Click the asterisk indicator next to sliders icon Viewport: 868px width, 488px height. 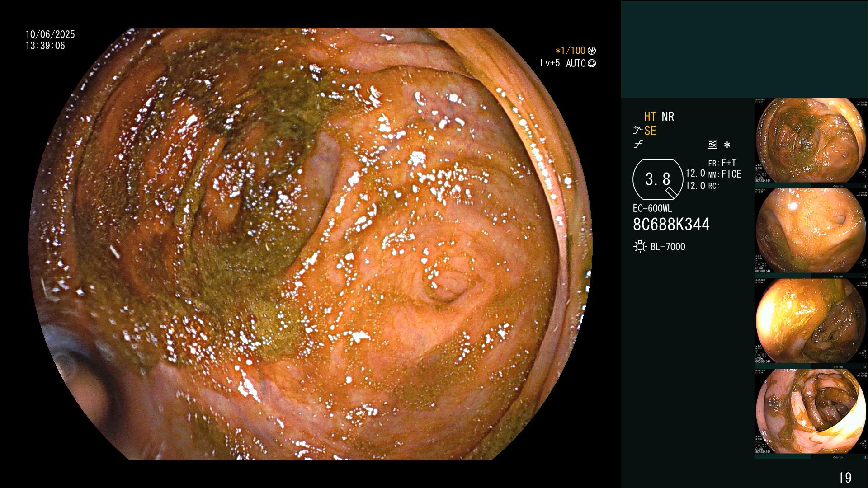click(727, 145)
